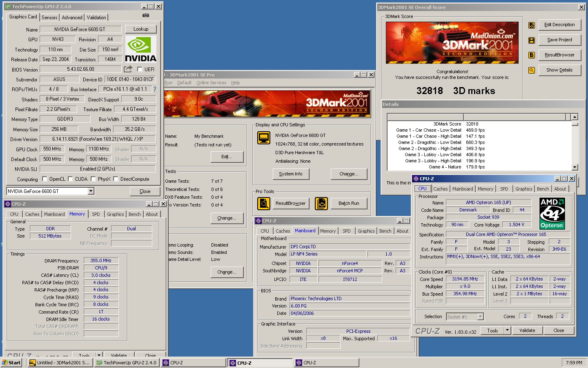
Task: Click the Core Speed 3194.85 MHz value
Action: 465,279
